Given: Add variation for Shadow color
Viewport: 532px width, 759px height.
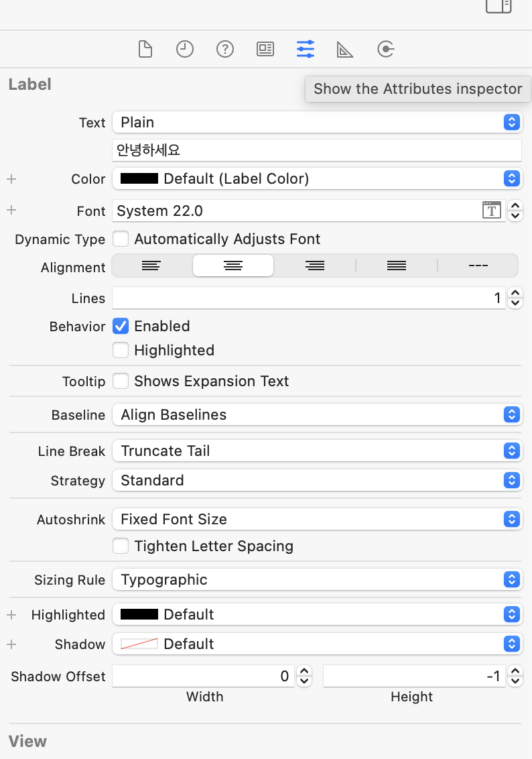Looking at the screenshot, I should click(11, 644).
